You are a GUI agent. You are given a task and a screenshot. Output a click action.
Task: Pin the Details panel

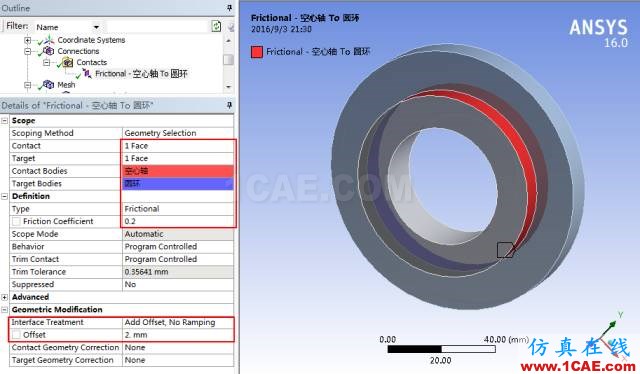click(x=229, y=105)
